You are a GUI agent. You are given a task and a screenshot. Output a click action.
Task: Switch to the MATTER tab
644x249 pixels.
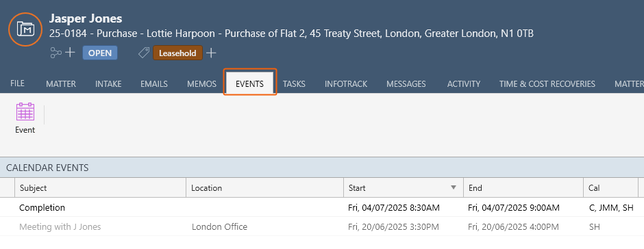tap(61, 84)
